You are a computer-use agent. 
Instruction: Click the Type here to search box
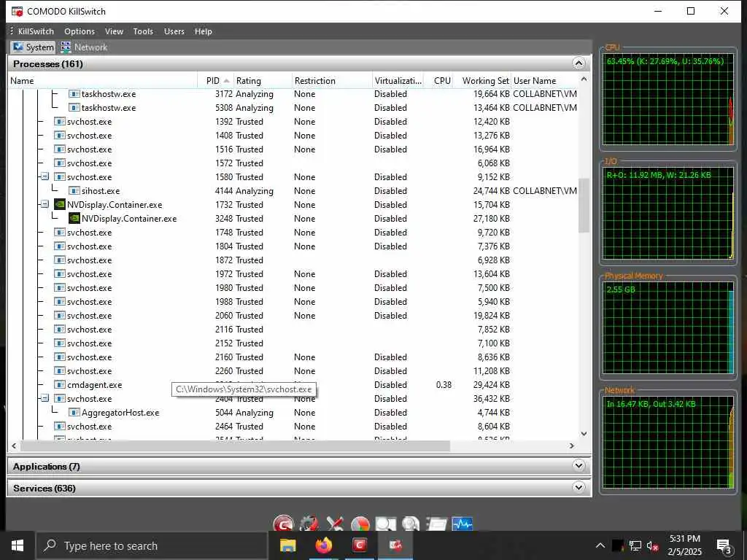pyautogui.click(x=152, y=545)
